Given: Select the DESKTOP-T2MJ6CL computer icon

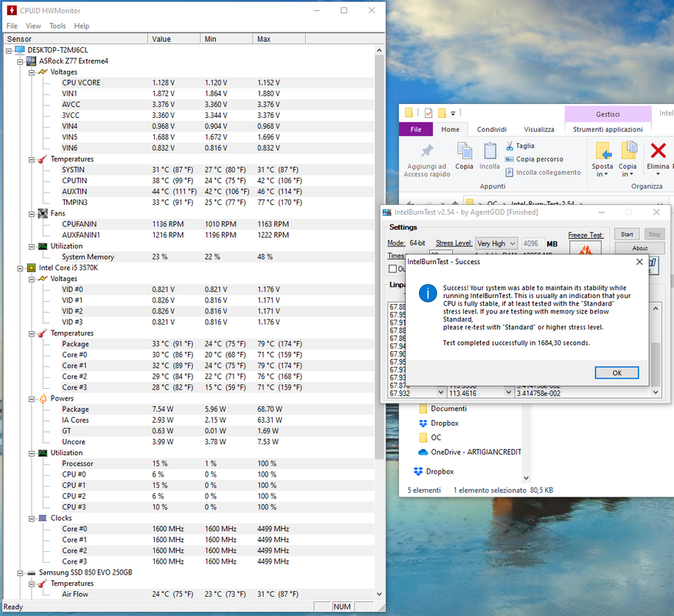Looking at the screenshot, I should point(20,50).
